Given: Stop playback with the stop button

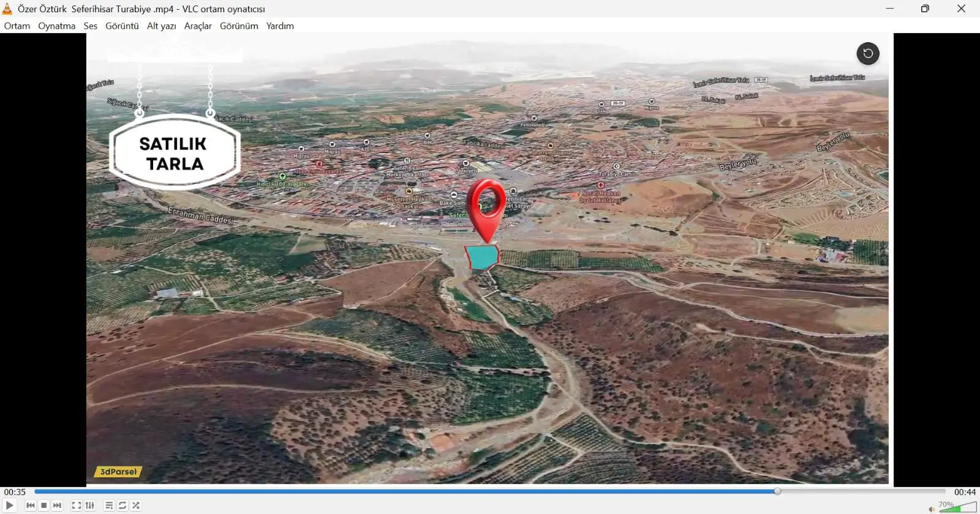Looking at the screenshot, I should click(44, 505).
